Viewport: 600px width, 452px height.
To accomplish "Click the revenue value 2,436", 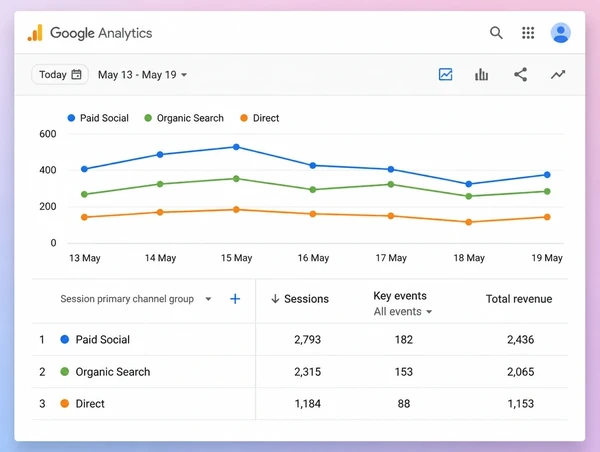I will pyautogui.click(x=520, y=339).
